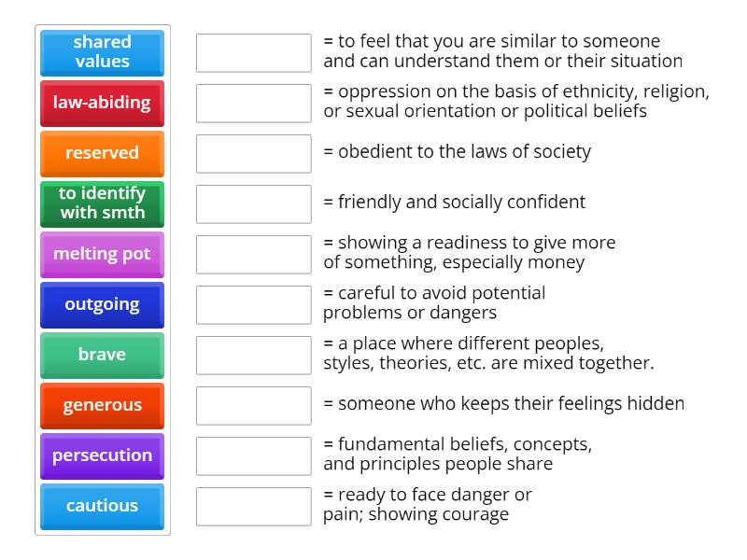The image size is (747, 560).
Task: Select the 'to identify with smth' tile
Action: [102, 203]
